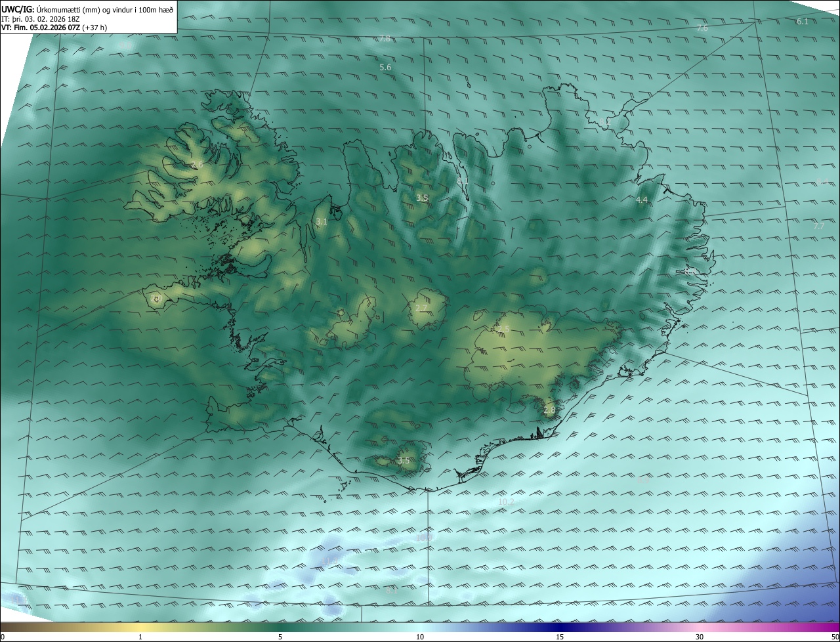Screen dimensions: 840x642
Task: Click the title 'Úrkomumætti (mm) og vindur í 100m hæð'
Action: [x=104, y=9]
